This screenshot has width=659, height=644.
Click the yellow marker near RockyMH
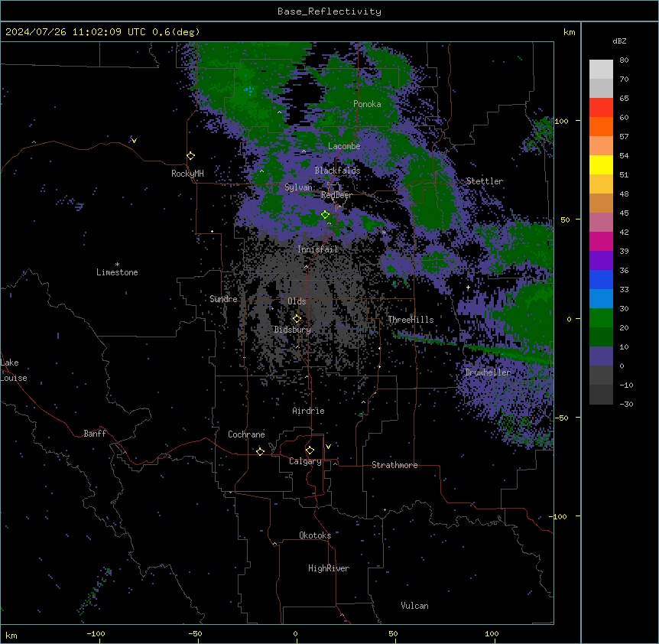pos(191,155)
